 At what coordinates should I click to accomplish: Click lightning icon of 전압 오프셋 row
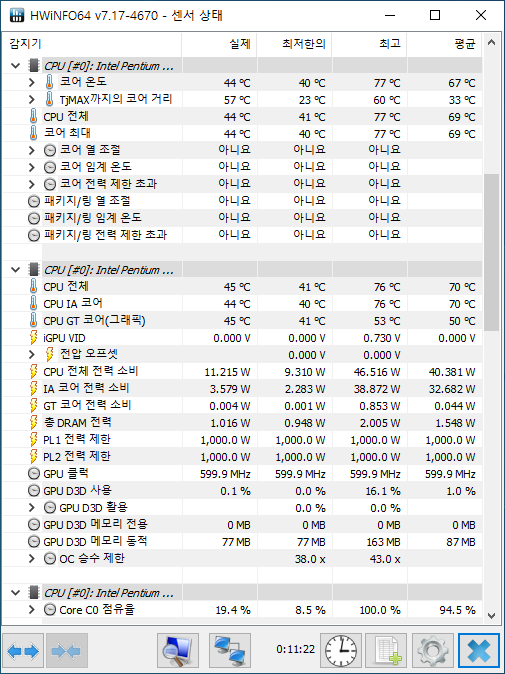click(50, 354)
